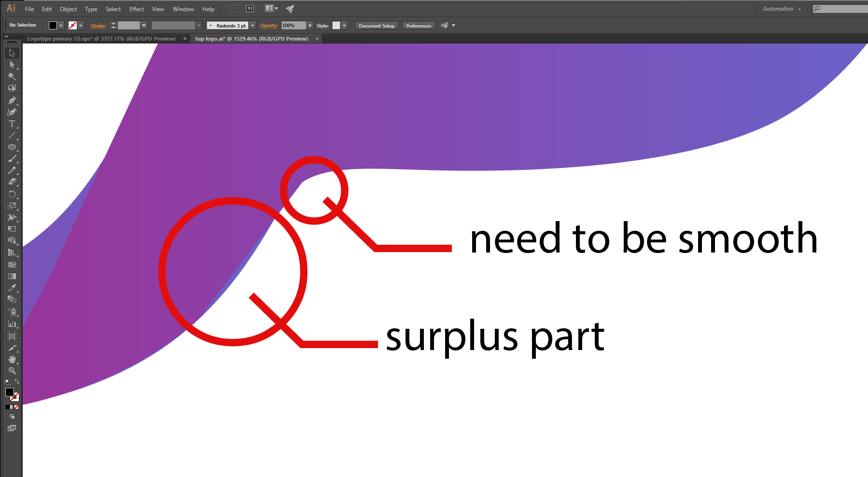Select the Eraser tool

click(x=12, y=182)
